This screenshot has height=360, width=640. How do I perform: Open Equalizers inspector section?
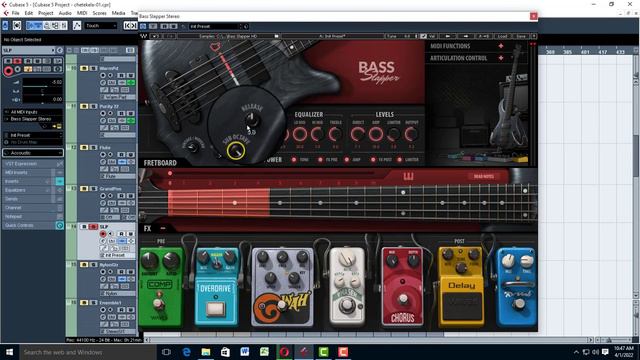[33, 190]
